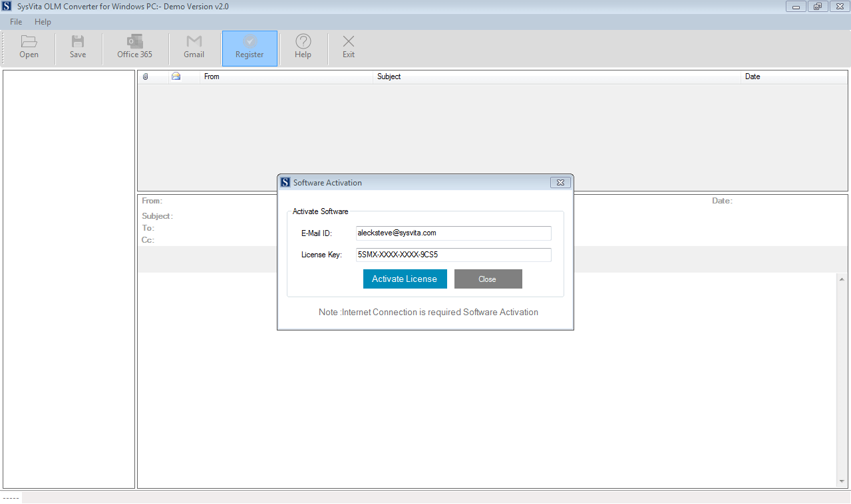Image resolution: width=851 pixels, height=504 pixels.
Task: Click the Internet Connection note text
Action: 428,312
